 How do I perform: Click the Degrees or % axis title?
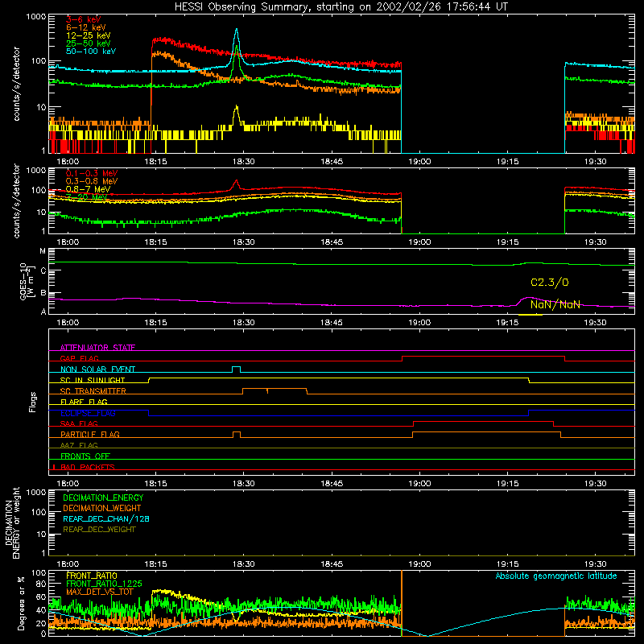coord(21,604)
